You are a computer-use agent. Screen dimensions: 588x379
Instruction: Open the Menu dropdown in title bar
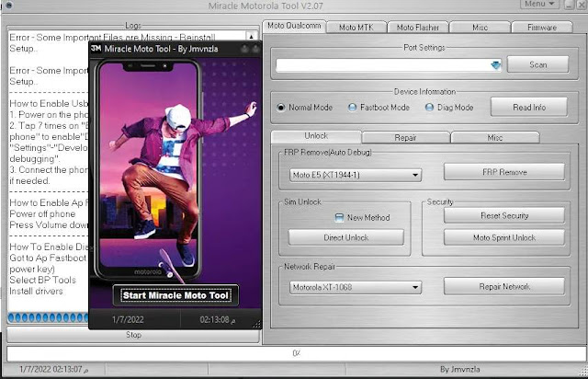(539, 4)
